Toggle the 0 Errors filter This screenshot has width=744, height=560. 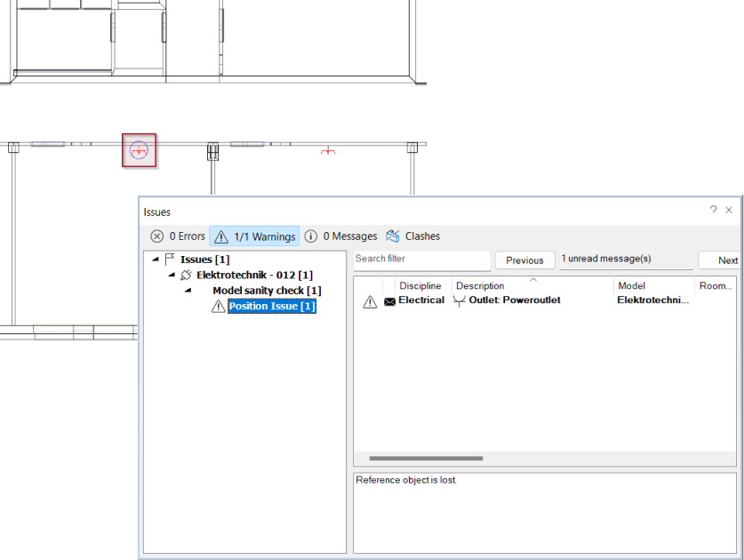coord(177,236)
